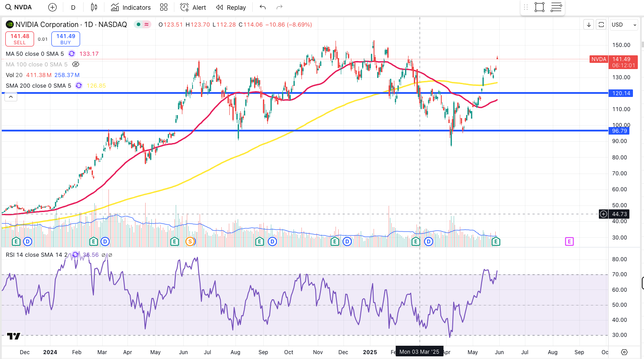
Task: Click the rounded-square icon beside USD
Action: coord(601,24)
